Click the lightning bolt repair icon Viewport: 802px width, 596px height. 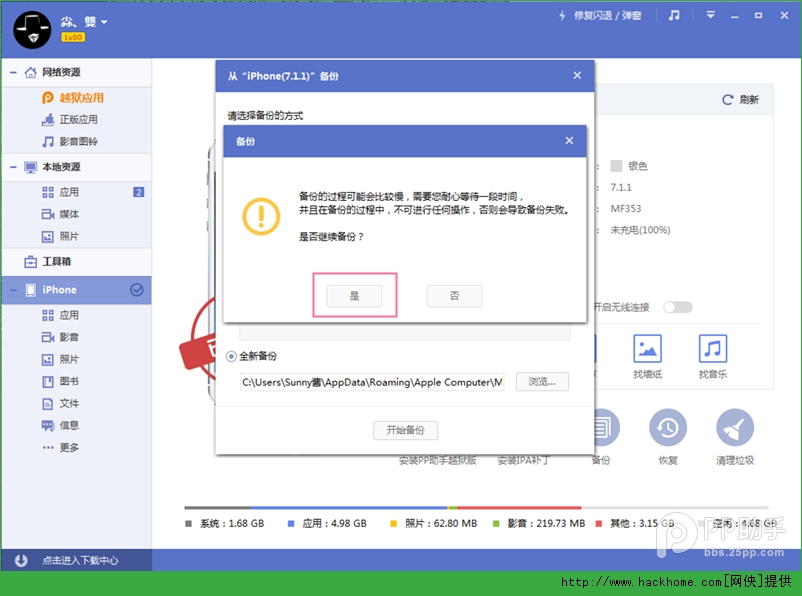562,16
